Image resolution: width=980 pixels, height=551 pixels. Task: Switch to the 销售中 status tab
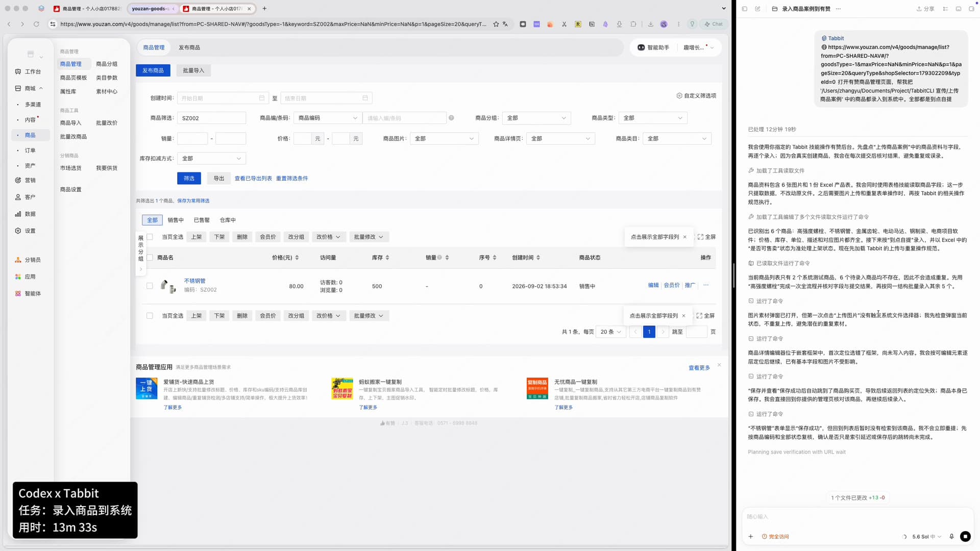176,220
